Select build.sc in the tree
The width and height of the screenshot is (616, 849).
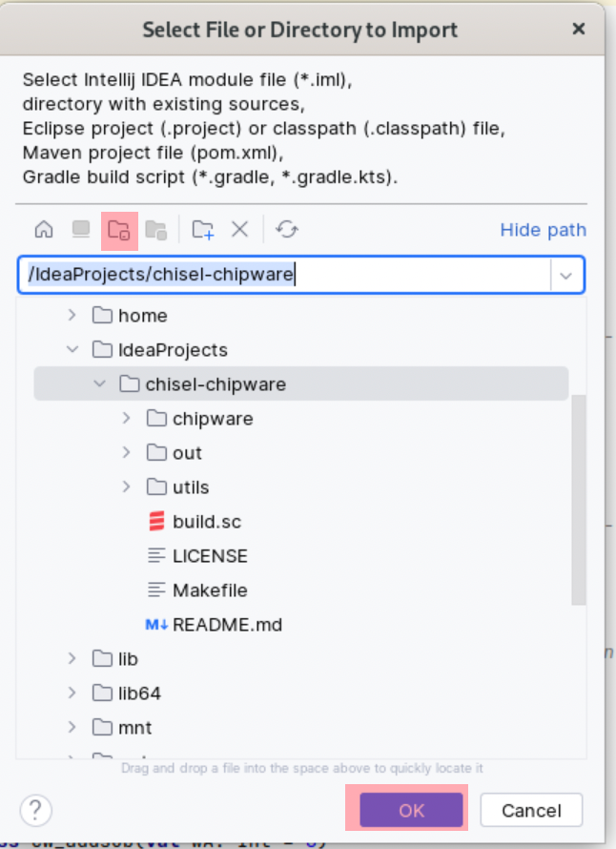(207, 522)
